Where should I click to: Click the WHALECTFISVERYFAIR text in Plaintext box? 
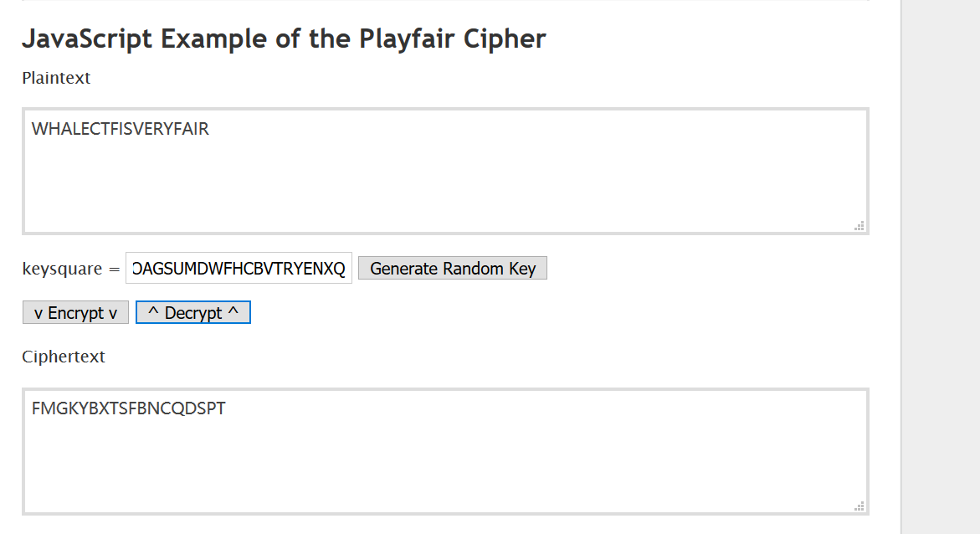[121, 129]
